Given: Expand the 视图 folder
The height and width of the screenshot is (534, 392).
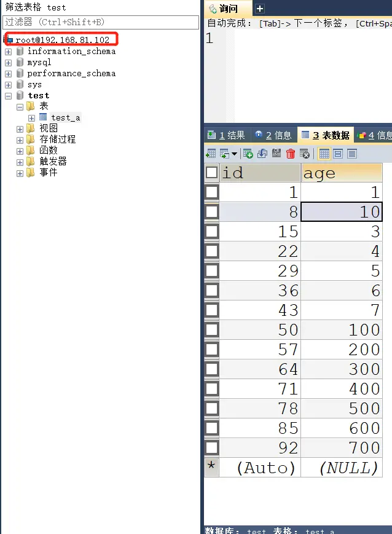Looking at the screenshot, I should [20, 129].
